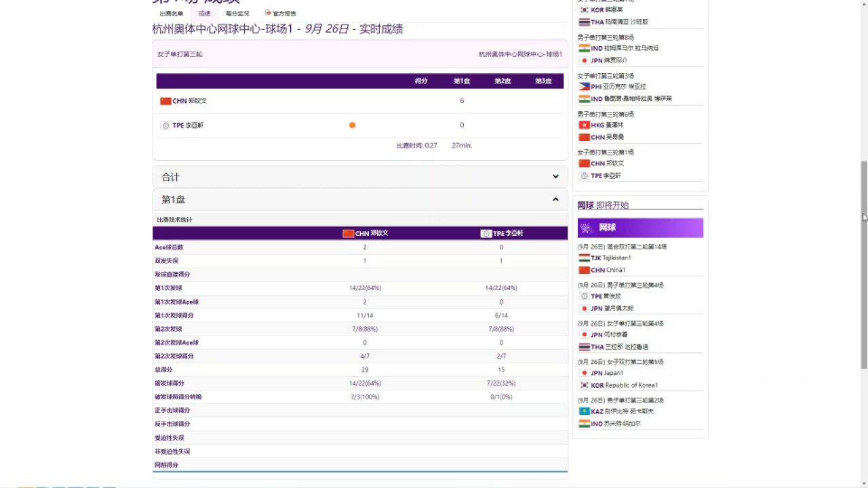Open the 官方报告 tab

click(x=283, y=14)
